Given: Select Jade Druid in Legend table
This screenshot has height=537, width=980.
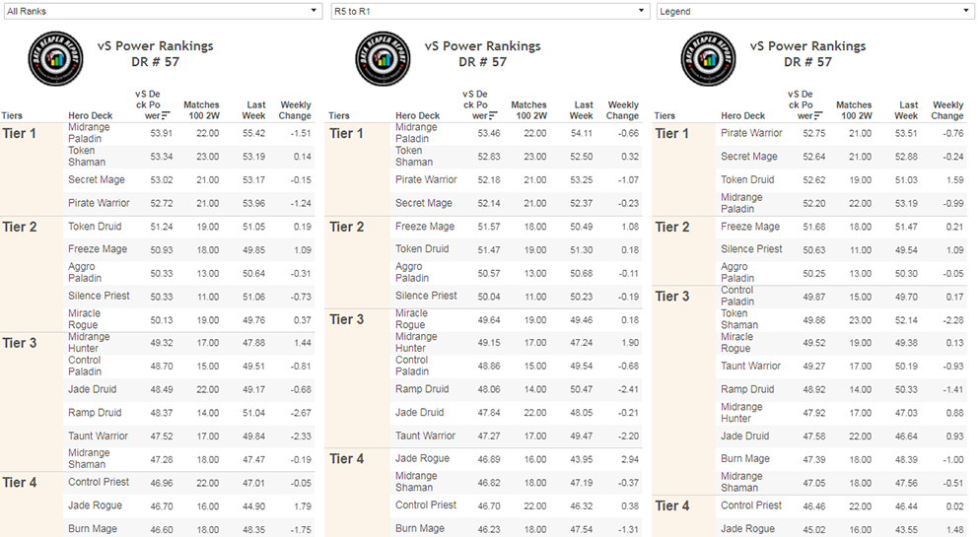Looking at the screenshot, I should pos(745,436).
